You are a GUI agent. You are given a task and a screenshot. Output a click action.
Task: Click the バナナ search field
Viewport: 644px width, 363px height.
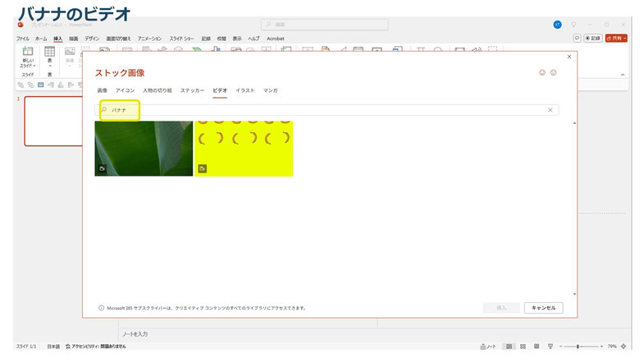327,110
